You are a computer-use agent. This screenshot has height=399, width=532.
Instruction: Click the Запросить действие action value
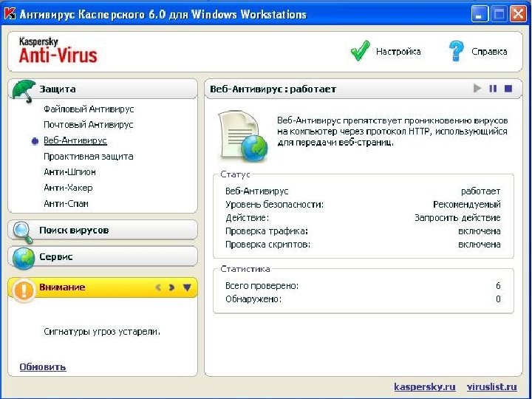[x=457, y=218]
